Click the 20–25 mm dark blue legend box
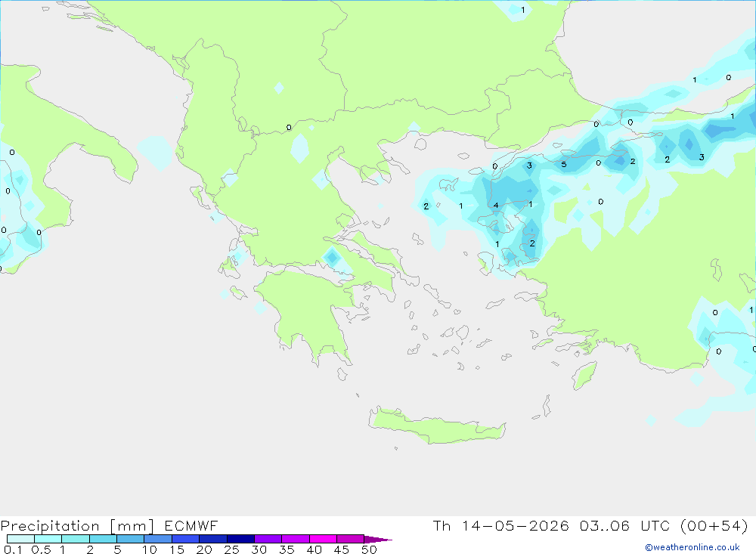 [213, 539]
